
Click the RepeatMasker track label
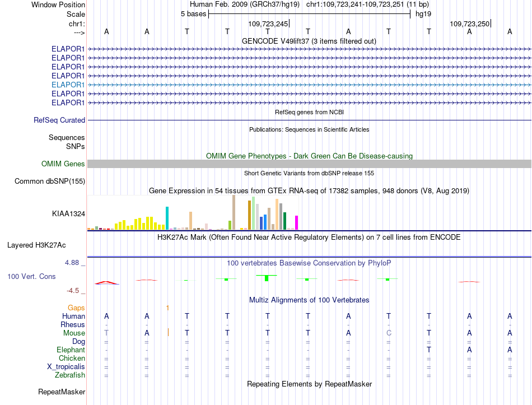pyautogui.click(x=62, y=392)
